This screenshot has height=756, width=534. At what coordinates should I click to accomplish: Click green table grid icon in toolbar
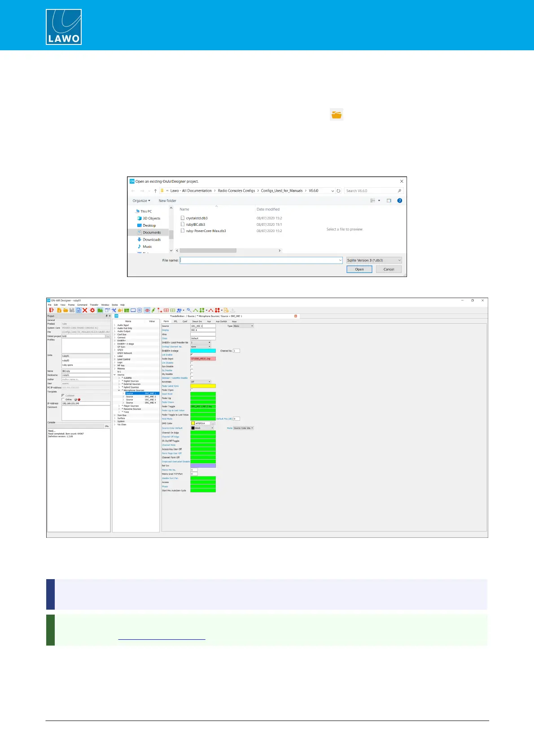click(x=173, y=310)
